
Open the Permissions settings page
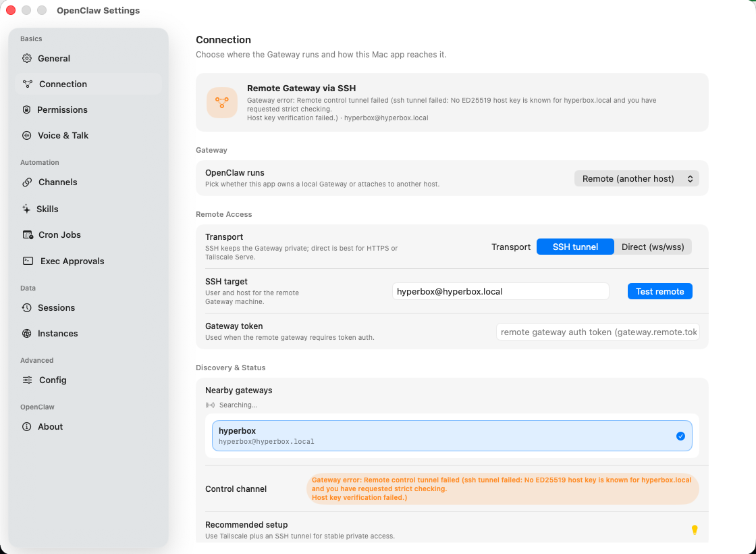pyautogui.click(x=88, y=109)
